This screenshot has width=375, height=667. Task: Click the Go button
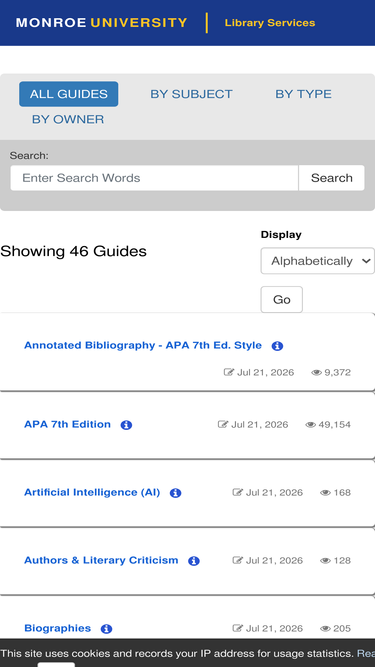[x=281, y=299]
